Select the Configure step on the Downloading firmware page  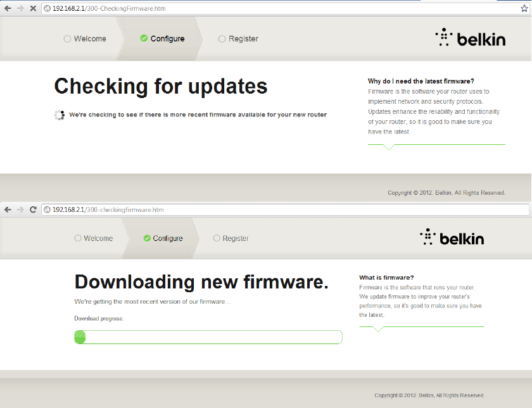pyautogui.click(x=163, y=238)
